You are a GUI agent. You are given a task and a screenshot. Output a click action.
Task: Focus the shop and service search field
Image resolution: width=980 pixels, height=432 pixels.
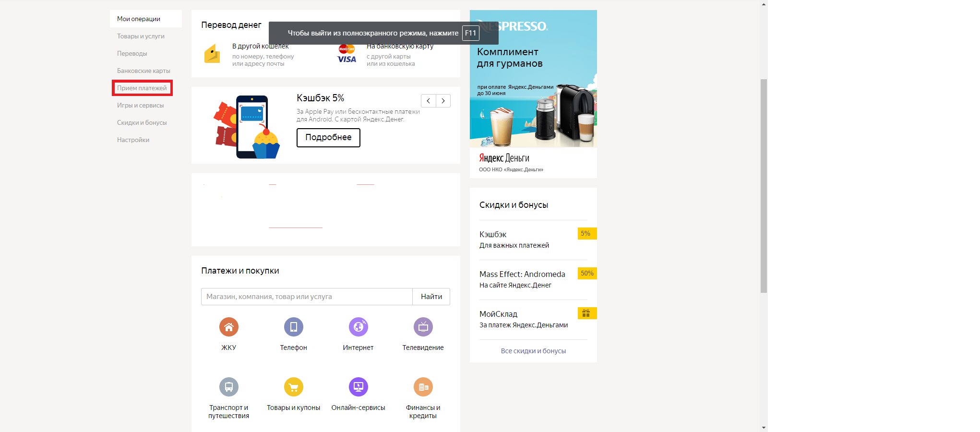[x=307, y=297]
